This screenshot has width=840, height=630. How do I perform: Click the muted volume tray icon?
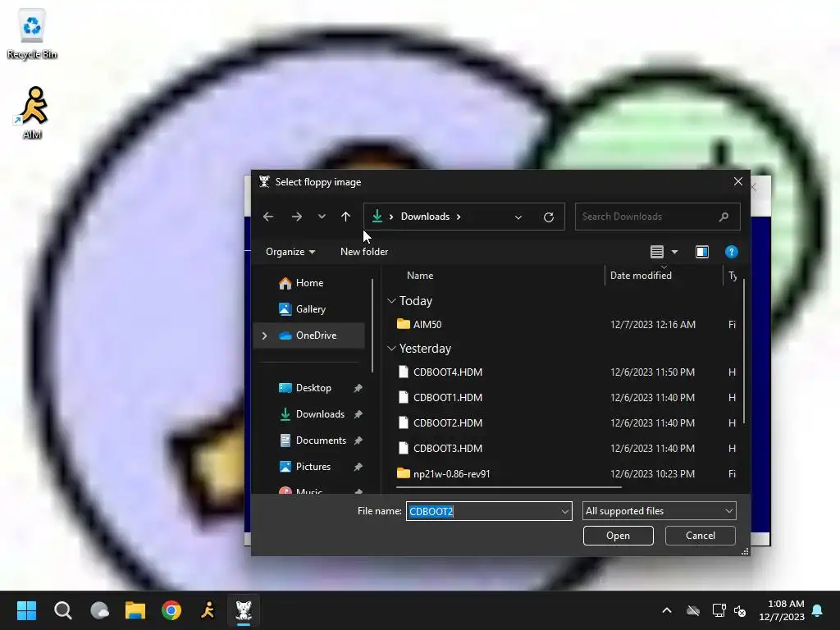pos(741,610)
